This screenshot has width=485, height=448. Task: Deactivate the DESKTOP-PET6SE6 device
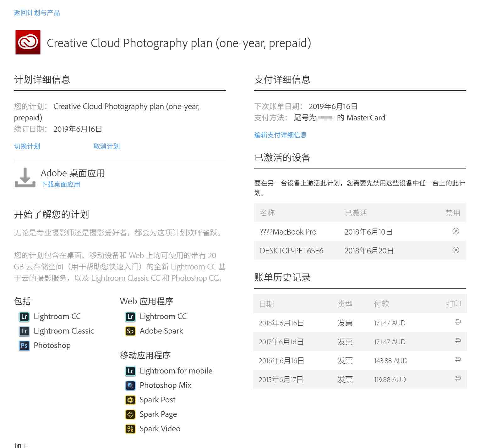(455, 250)
